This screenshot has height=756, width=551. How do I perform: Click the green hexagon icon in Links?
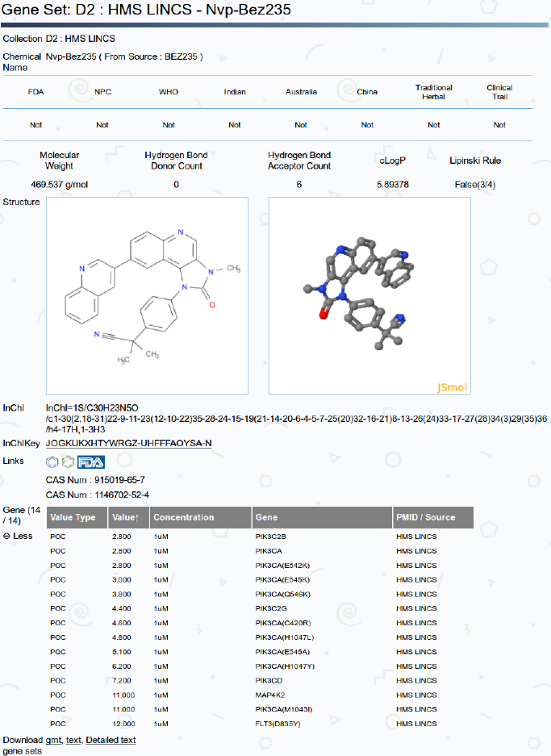tap(68, 462)
